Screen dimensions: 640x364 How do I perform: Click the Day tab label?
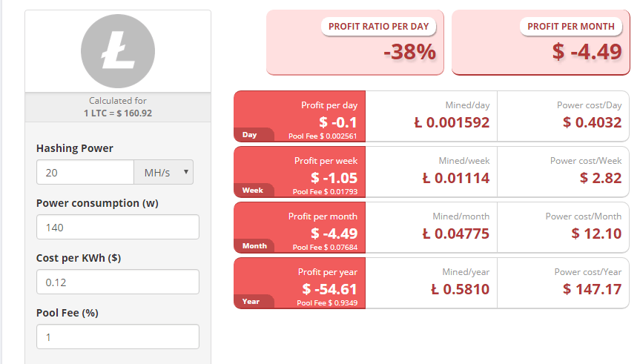[249, 135]
